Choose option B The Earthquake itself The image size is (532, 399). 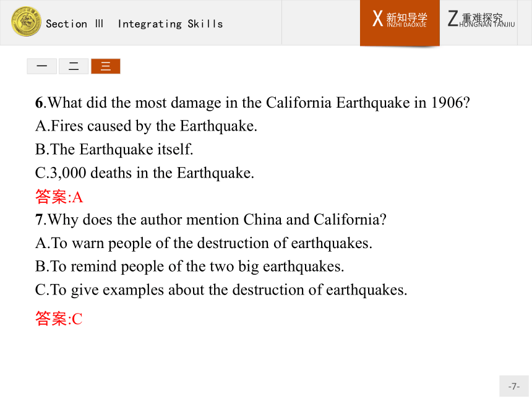pos(114,150)
